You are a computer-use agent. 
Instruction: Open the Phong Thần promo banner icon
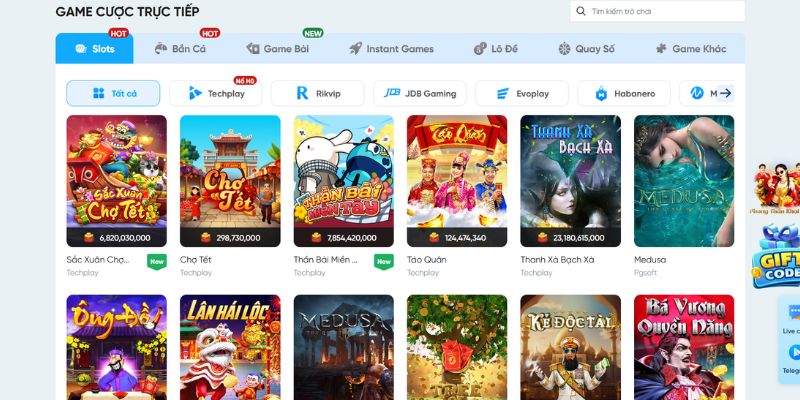coord(777,189)
